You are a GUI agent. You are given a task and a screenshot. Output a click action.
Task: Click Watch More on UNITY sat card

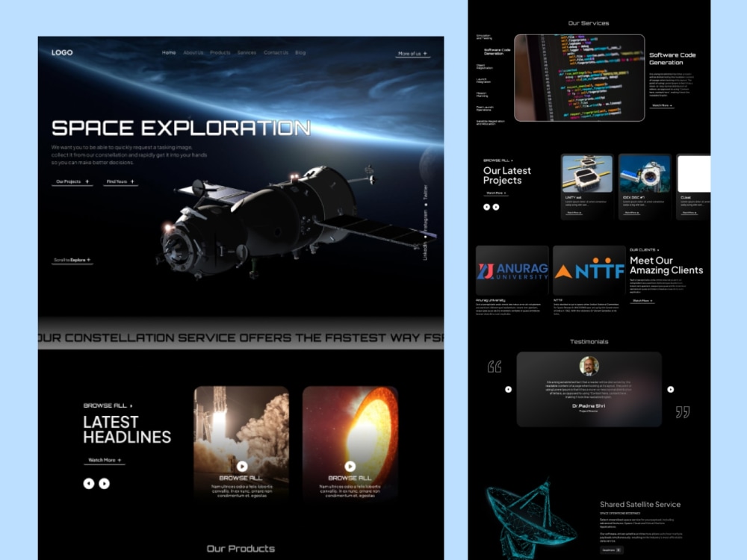[x=573, y=213]
